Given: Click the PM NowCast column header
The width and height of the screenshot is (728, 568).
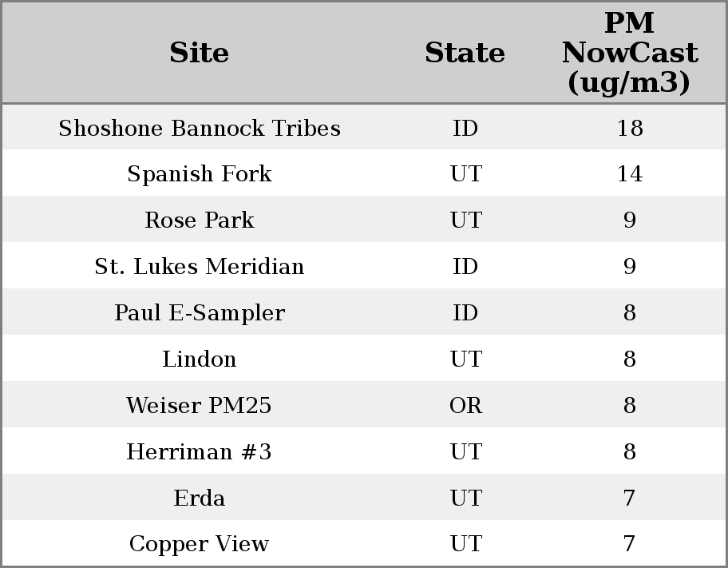Looking at the screenshot, I should [x=629, y=53].
